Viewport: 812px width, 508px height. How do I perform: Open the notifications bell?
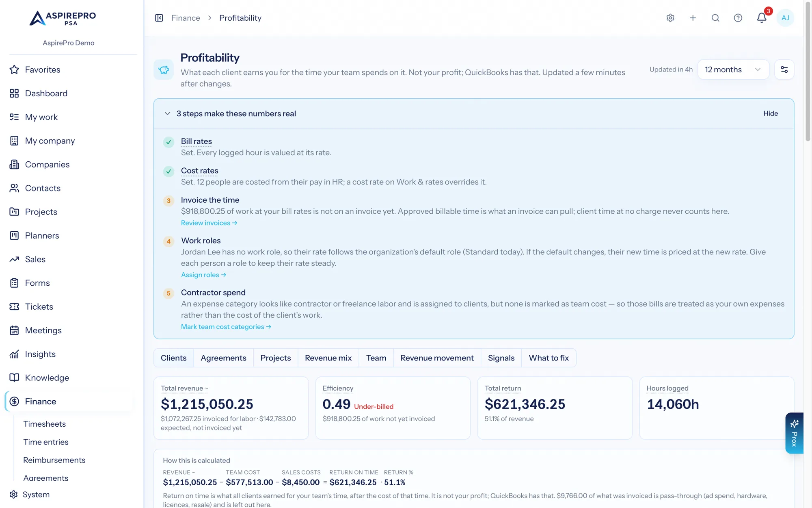pos(761,18)
